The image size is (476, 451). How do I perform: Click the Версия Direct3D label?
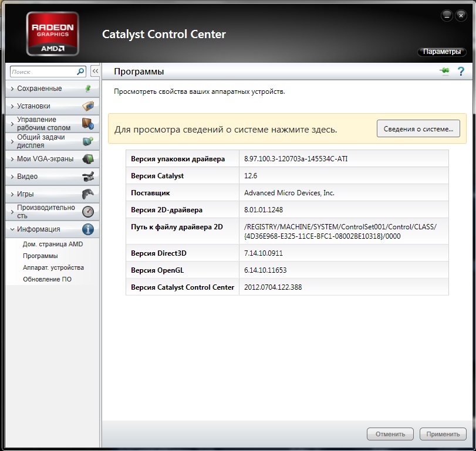tap(158, 253)
